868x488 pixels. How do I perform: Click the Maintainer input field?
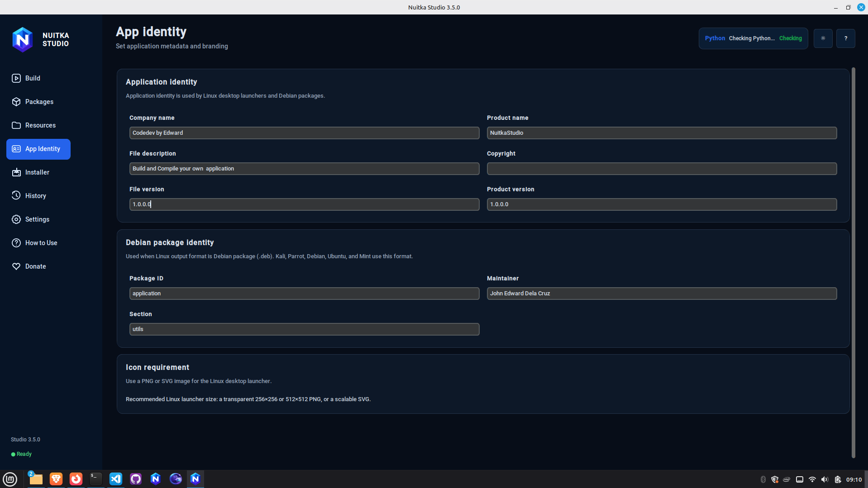(x=662, y=294)
